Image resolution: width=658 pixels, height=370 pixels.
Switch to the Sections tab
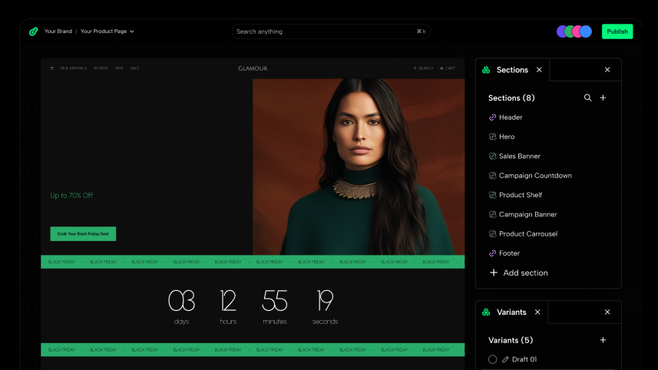click(x=512, y=70)
